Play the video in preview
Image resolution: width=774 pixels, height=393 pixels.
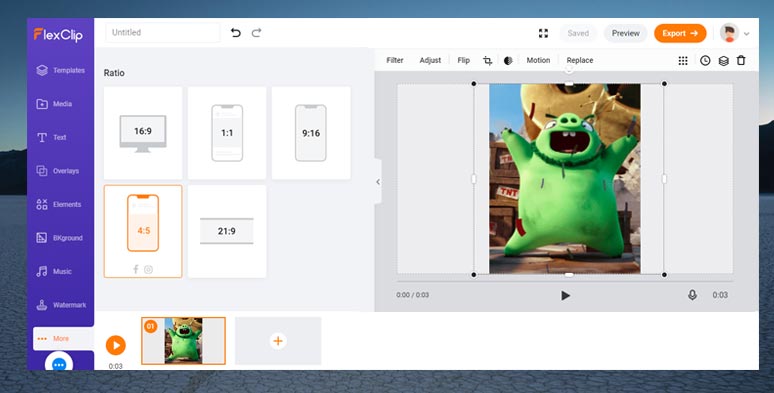[x=565, y=295]
